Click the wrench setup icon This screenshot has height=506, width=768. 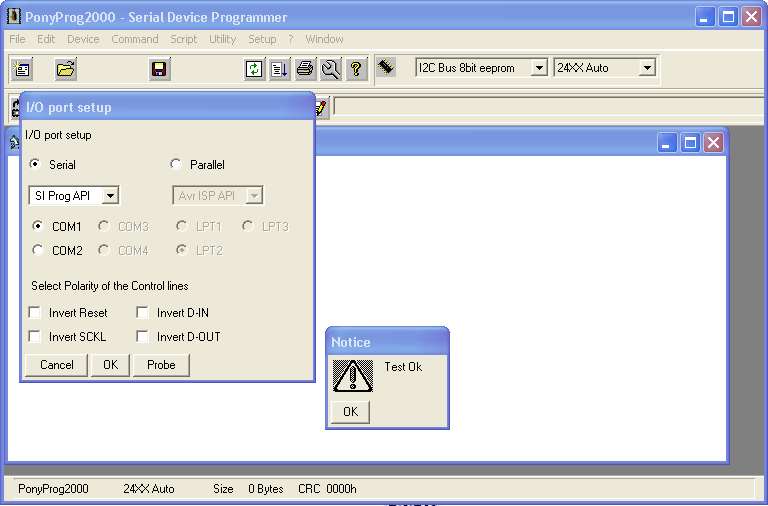[x=330, y=69]
